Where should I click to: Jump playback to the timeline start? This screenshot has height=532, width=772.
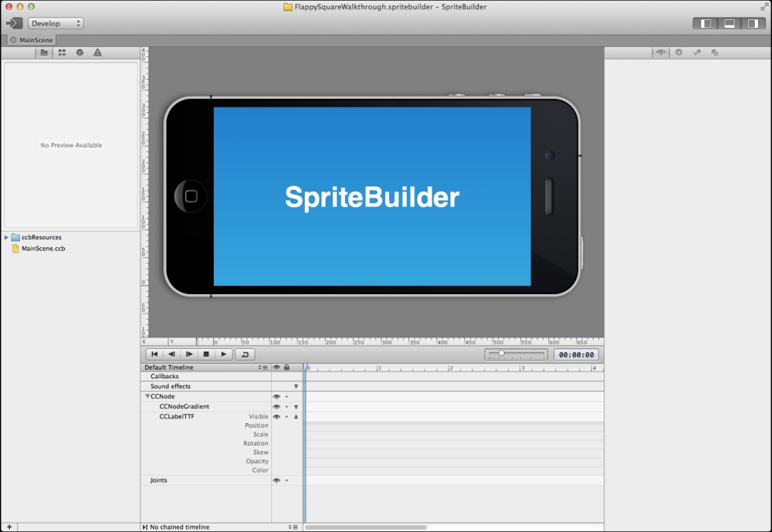tap(154, 354)
